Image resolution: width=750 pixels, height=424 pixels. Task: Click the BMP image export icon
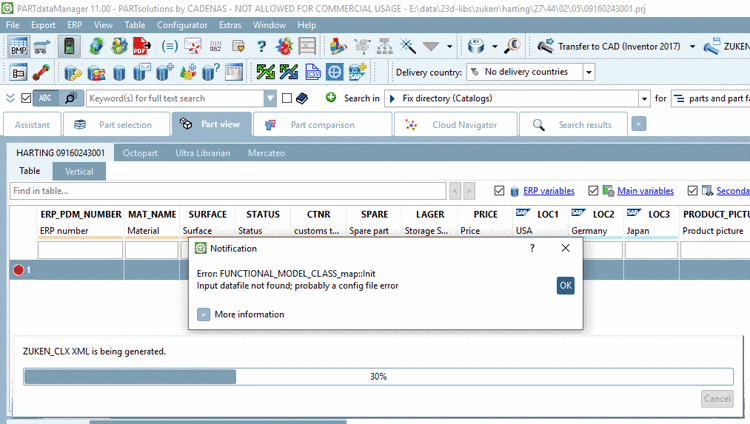point(18,46)
